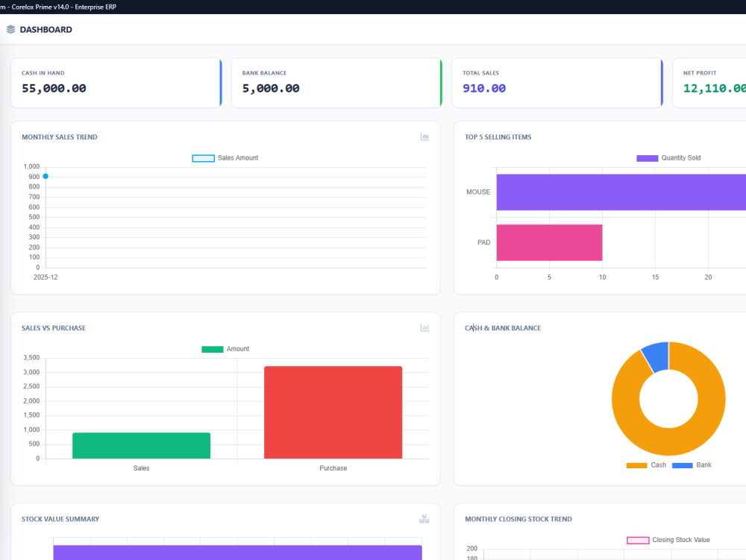
Task: Toggle the Sales Amount legend item
Action: pos(225,158)
